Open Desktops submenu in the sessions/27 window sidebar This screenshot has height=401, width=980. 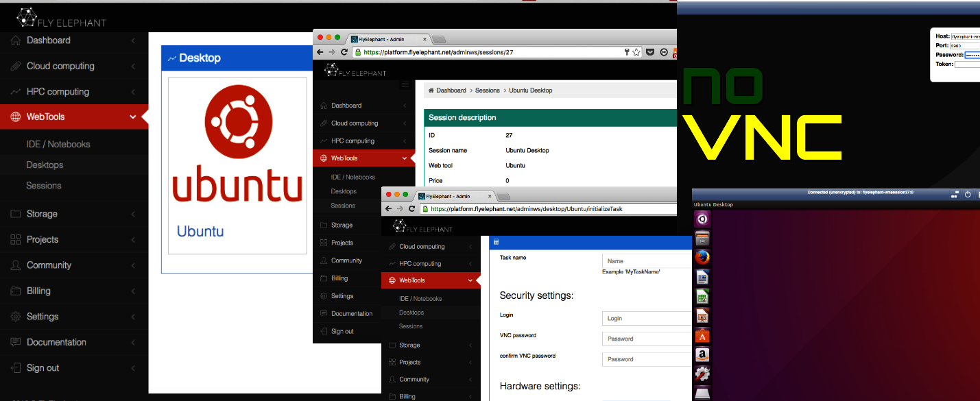[x=344, y=191]
